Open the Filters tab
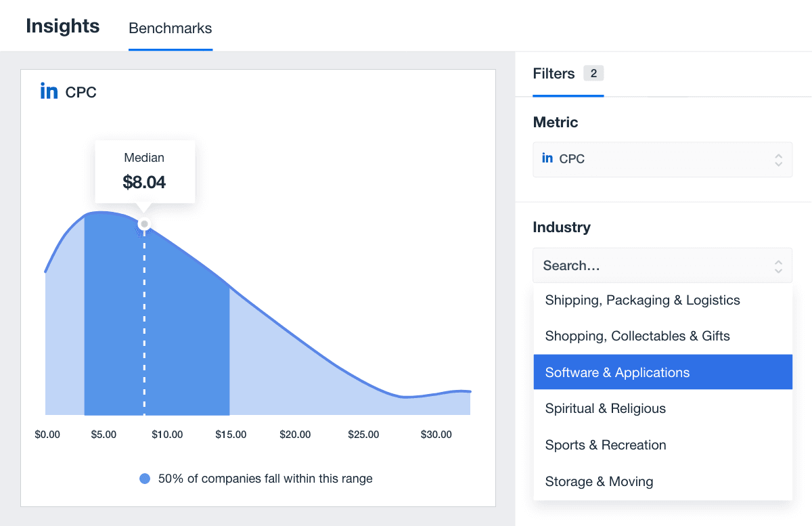The height and width of the screenshot is (526, 812). point(554,73)
